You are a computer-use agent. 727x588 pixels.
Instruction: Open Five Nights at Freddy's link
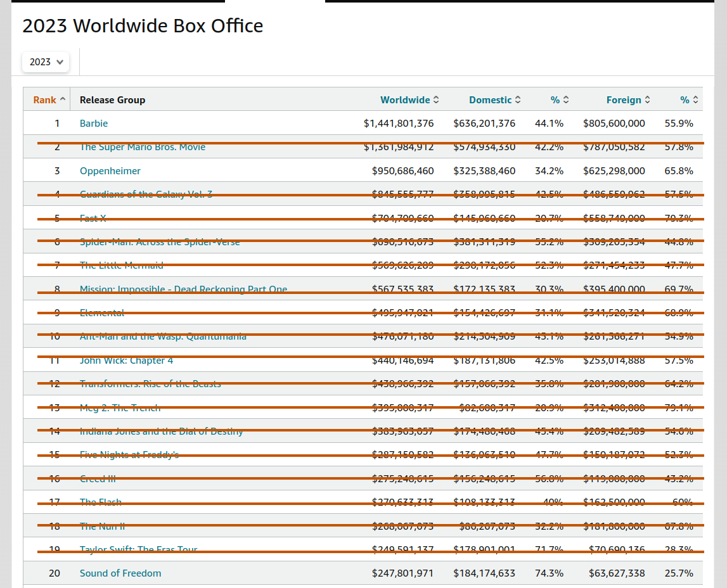pos(129,455)
